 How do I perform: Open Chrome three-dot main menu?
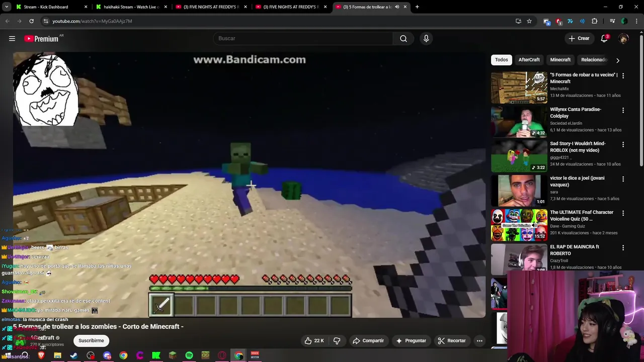point(636,21)
